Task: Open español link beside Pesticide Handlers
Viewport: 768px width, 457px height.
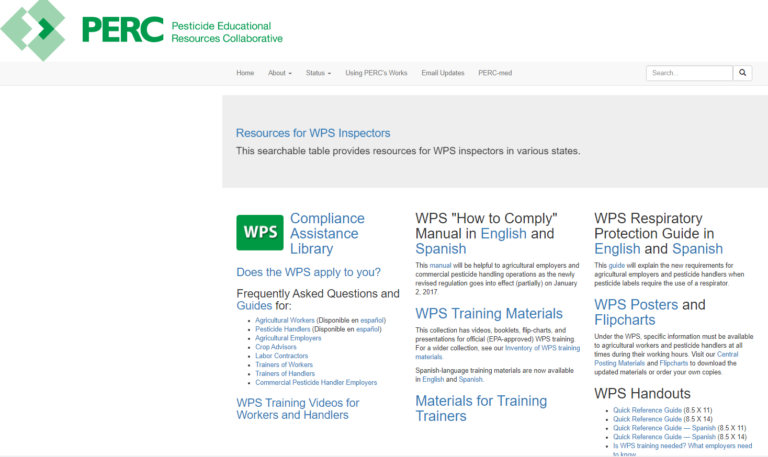Action: pyautogui.click(x=368, y=329)
